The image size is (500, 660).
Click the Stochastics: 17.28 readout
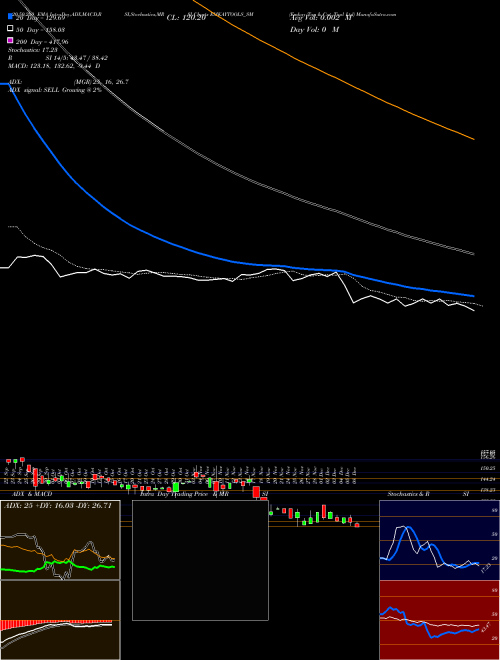33,50
